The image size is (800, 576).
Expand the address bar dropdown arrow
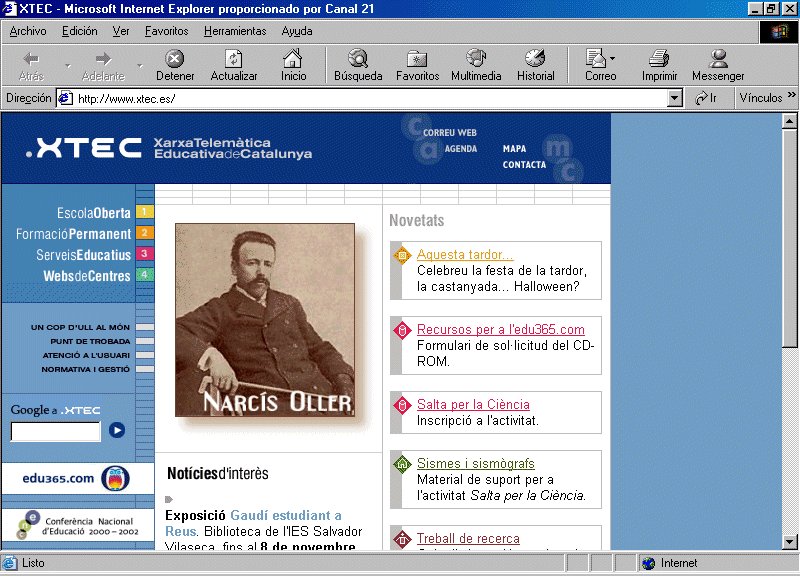tap(675, 98)
